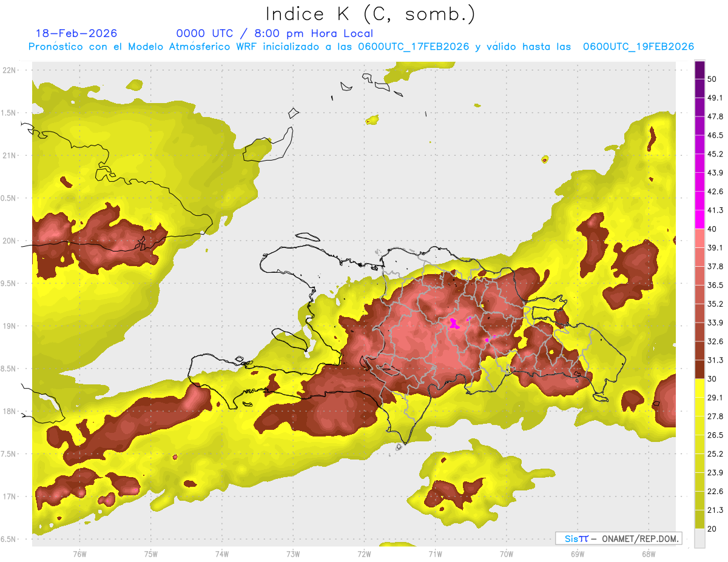This screenshot has height=562, width=728.
Task: Click the colorbar value '22.6'
Action: click(715, 491)
